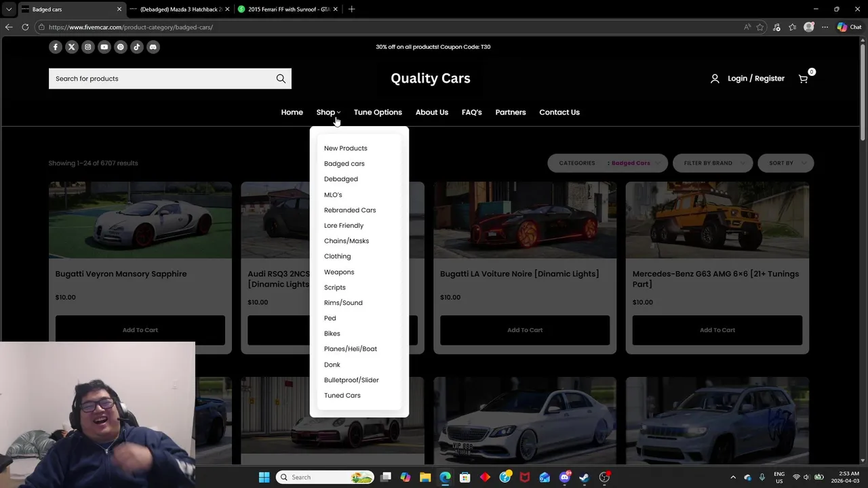Click the browser back arrow

(9, 27)
